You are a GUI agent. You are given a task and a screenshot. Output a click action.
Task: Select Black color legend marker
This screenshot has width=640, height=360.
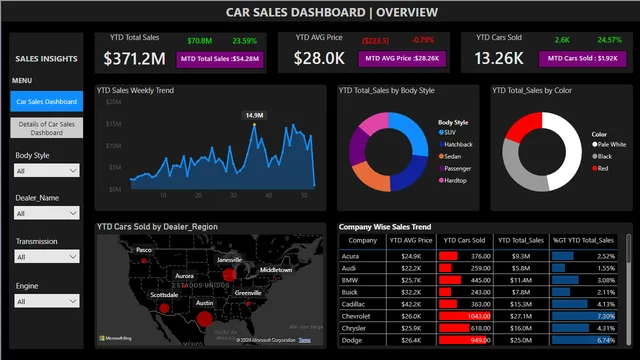click(595, 156)
